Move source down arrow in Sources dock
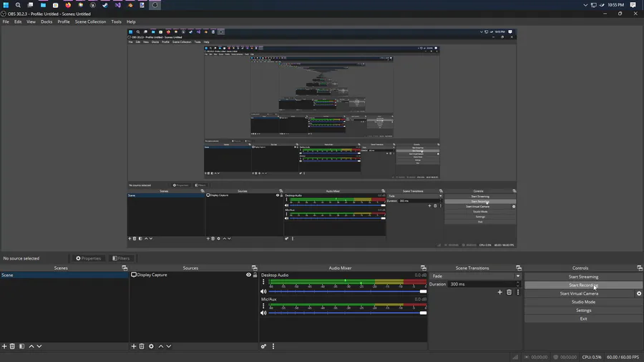Screen dimensions: 644x362 pos(169,346)
